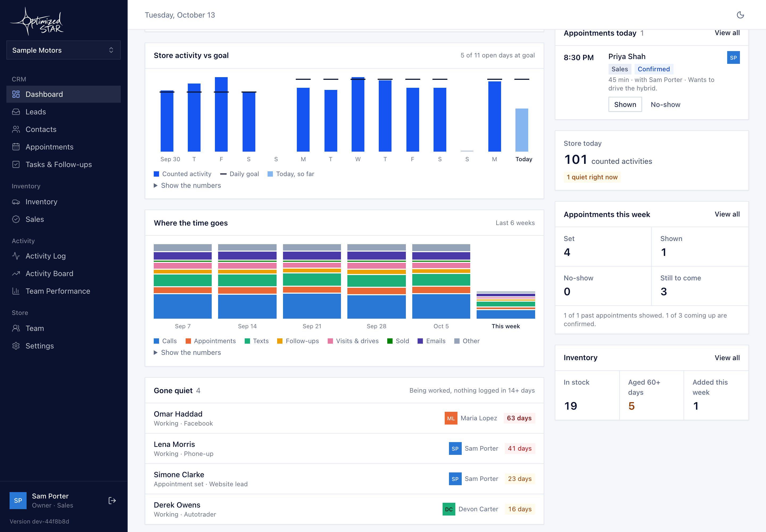Expand Show the numbers under Where the time goes
This screenshot has width=766, height=532.
pos(187,353)
